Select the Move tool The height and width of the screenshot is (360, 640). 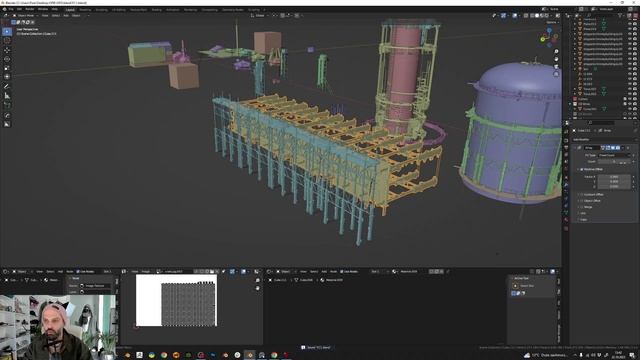coord(7,50)
